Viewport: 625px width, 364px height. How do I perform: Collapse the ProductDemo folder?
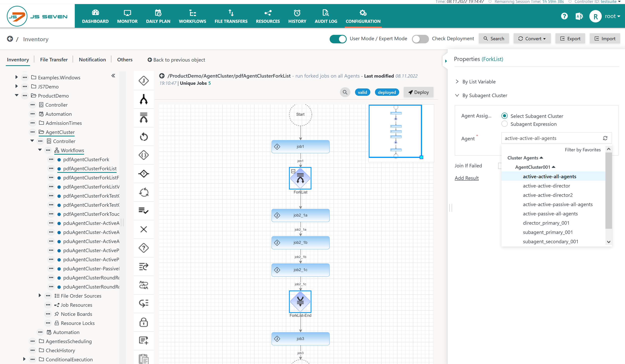pyautogui.click(x=16, y=95)
